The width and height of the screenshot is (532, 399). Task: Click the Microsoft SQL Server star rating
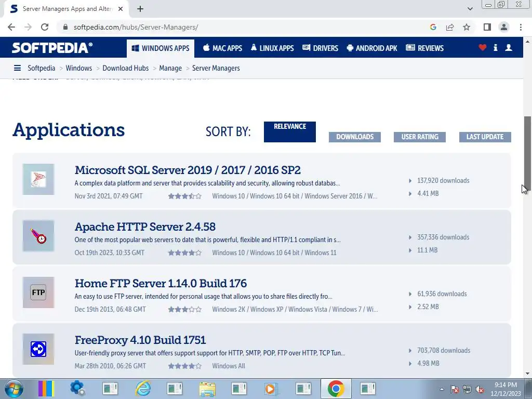coord(185,196)
